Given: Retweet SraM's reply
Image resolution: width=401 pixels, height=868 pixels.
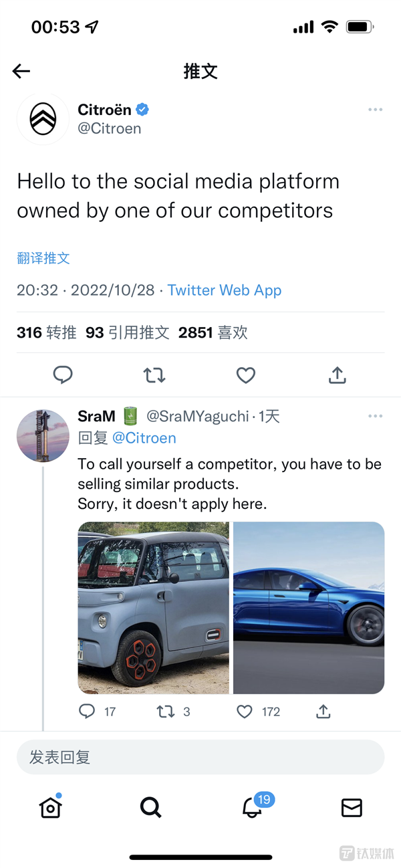Looking at the screenshot, I should [x=164, y=712].
